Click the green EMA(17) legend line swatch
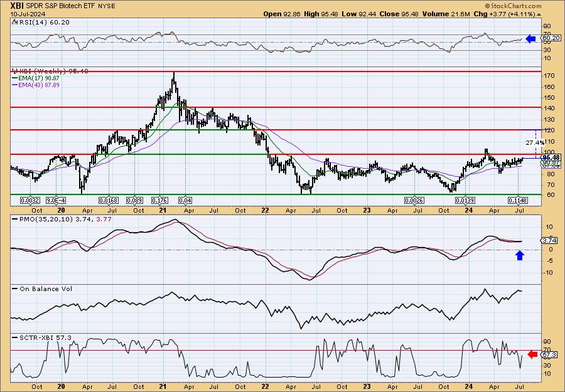The height and width of the screenshot is (392, 565). pos(14,78)
